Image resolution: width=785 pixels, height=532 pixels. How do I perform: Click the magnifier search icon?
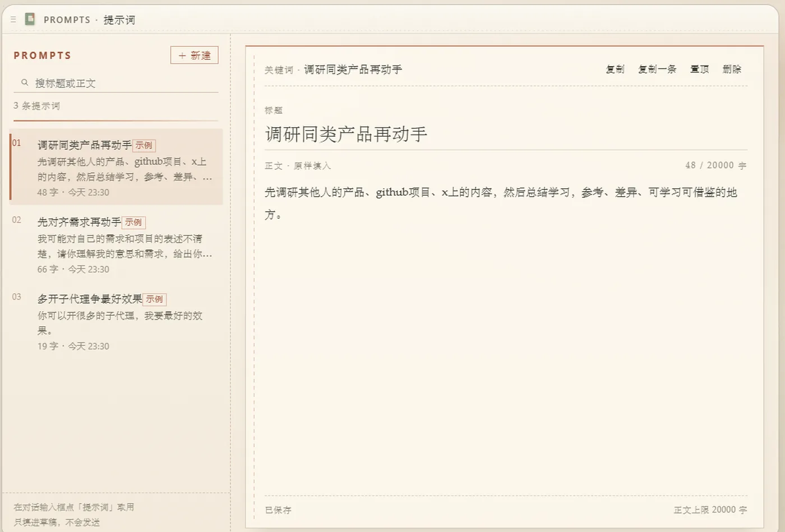pyautogui.click(x=25, y=82)
